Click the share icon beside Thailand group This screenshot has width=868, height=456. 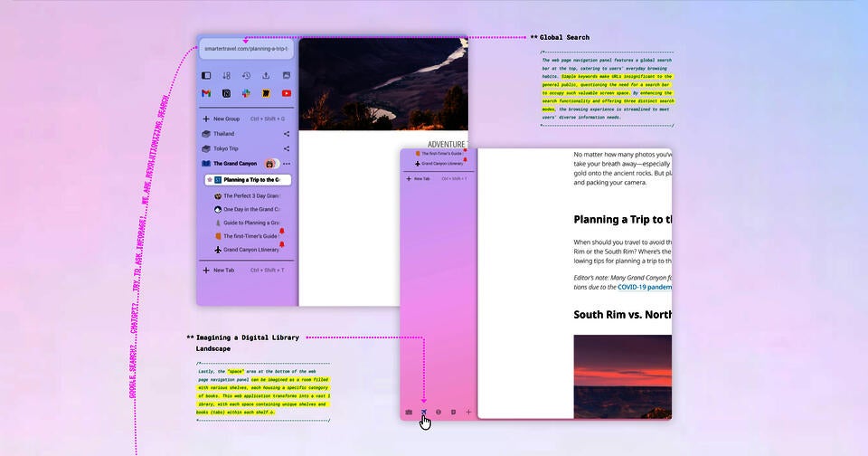[x=287, y=134]
